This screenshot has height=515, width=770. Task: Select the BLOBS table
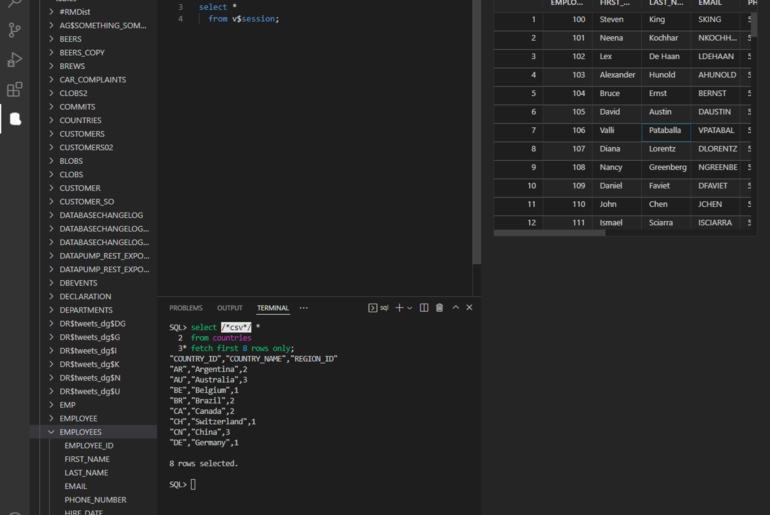coord(71,161)
